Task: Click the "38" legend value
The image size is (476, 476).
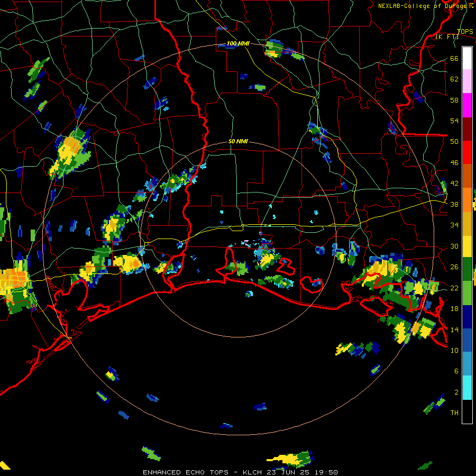Action: 454,204
